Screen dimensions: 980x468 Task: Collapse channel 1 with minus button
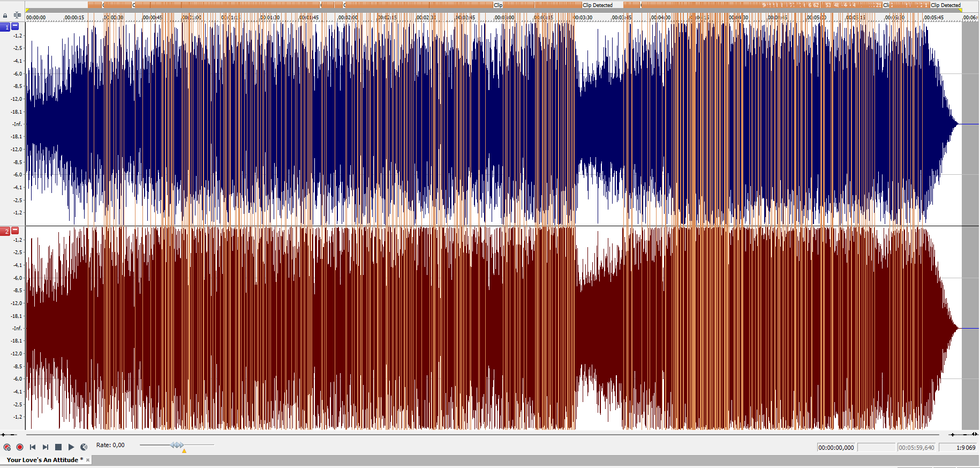tap(15, 26)
